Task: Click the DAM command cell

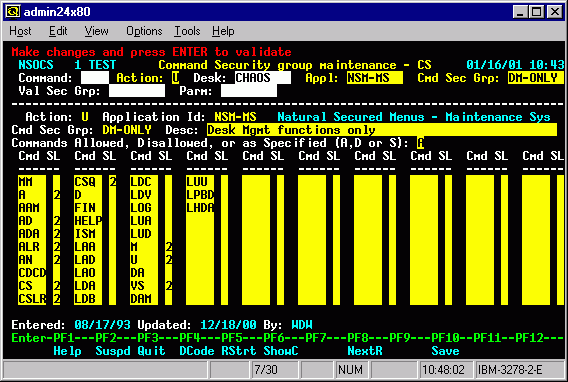Action: coord(144,299)
